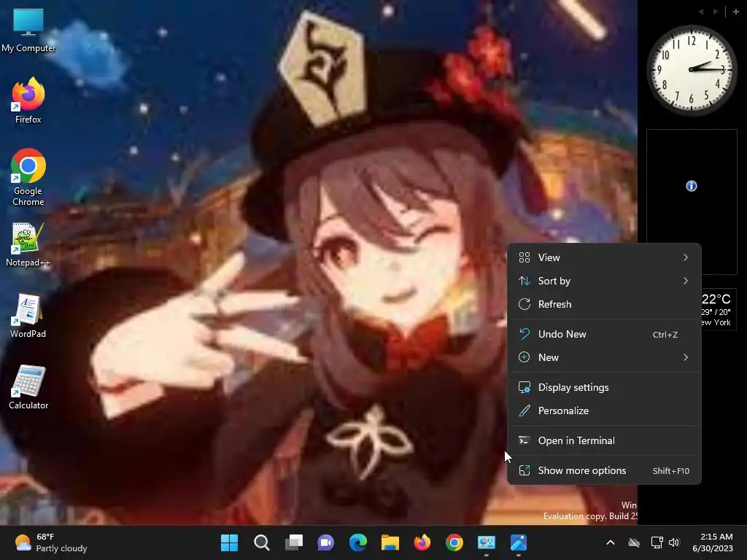Open taskbar Search
This screenshot has height=560, width=747.
coord(262,542)
